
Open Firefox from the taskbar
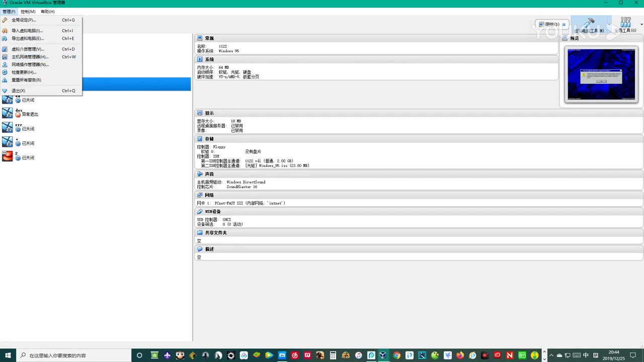(x=460, y=355)
